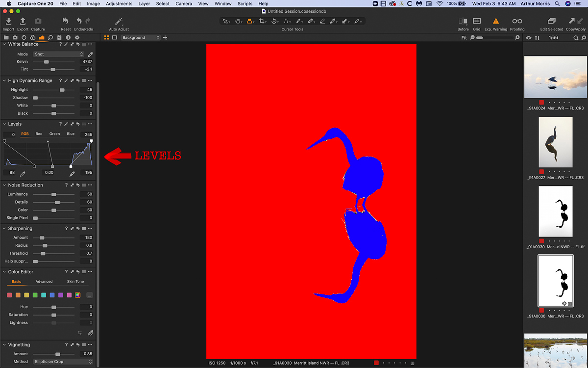The height and width of the screenshot is (368, 588).
Task: Click the Color Editor more colors ellipsis button
Action: tap(89, 295)
